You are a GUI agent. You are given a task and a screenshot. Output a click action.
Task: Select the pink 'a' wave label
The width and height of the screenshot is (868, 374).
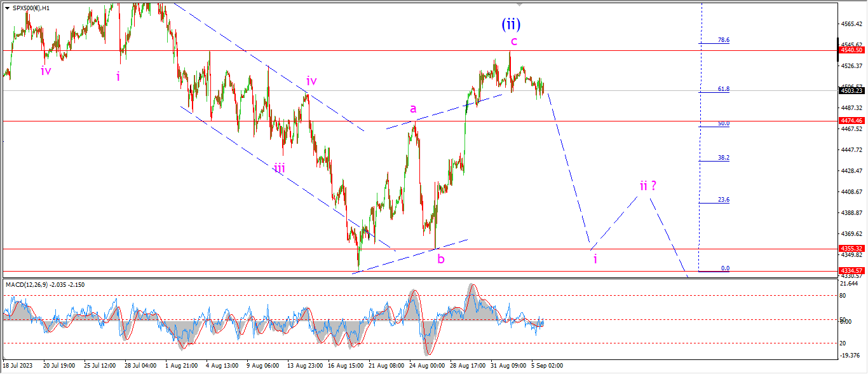click(x=412, y=109)
